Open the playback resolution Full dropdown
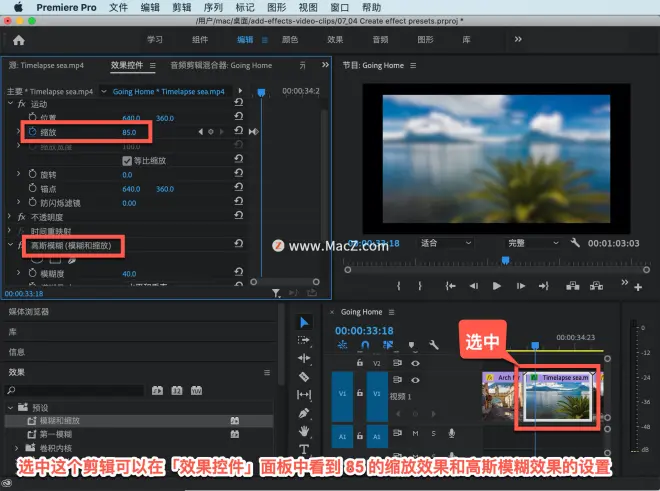 click(533, 243)
